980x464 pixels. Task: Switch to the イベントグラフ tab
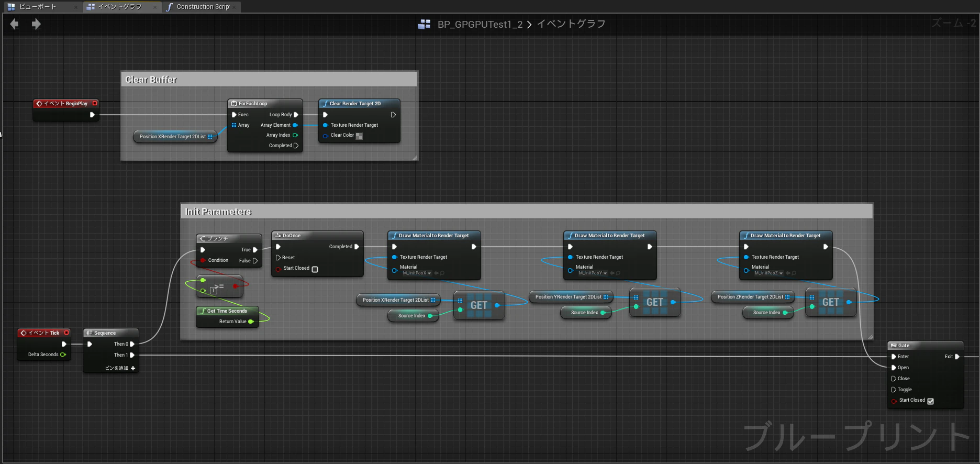pyautogui.click(x=121, y=7)
